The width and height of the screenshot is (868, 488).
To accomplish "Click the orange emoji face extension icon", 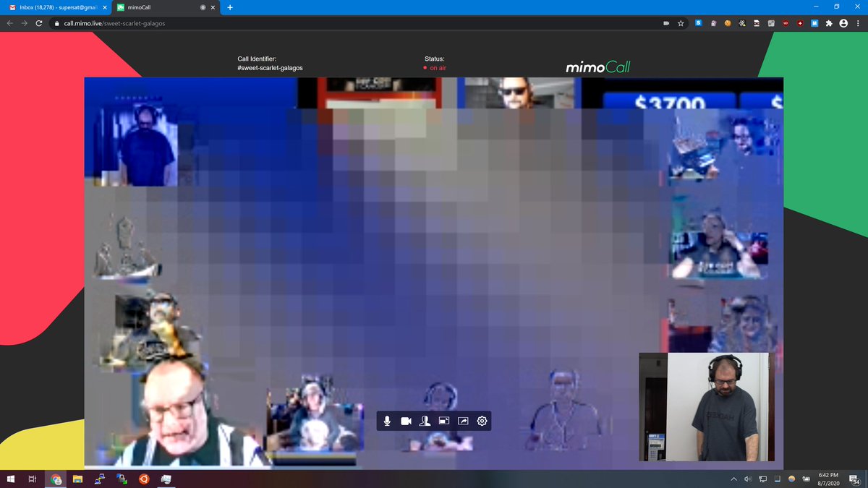I will 728,23.
